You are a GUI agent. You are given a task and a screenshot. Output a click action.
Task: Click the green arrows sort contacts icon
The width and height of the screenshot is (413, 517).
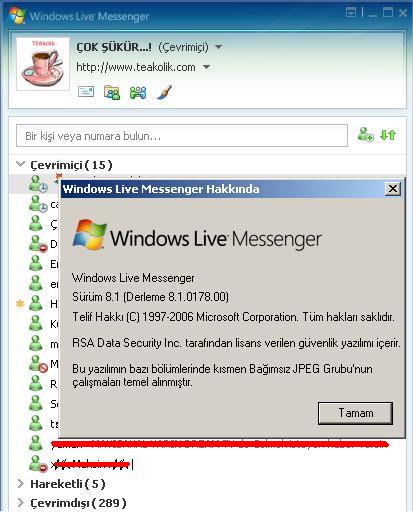388,135
